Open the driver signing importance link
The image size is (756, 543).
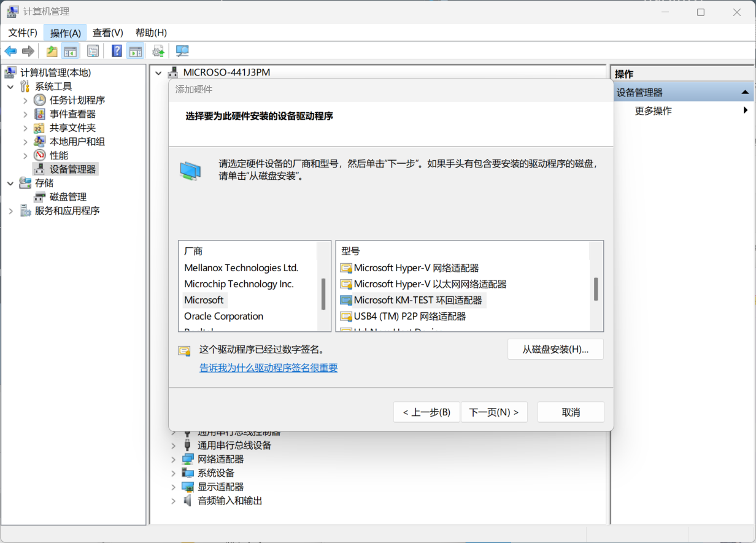tap(269, 368)
